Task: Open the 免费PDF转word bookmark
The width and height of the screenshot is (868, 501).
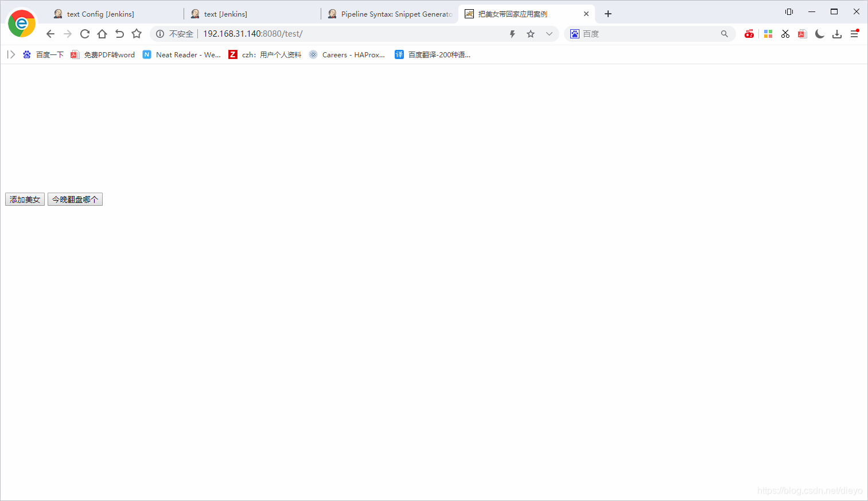Action: [x=103, y=54]
